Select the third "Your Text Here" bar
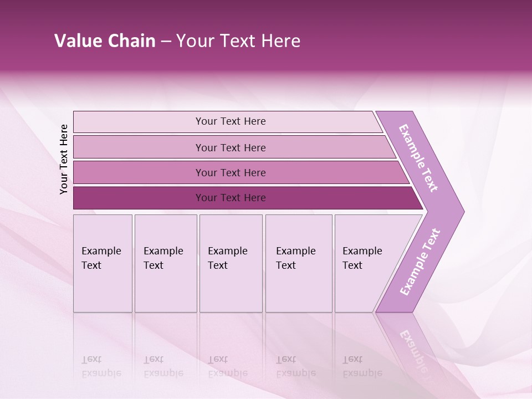The height and width of the screenshot is (399, 532). click(231, 172)
